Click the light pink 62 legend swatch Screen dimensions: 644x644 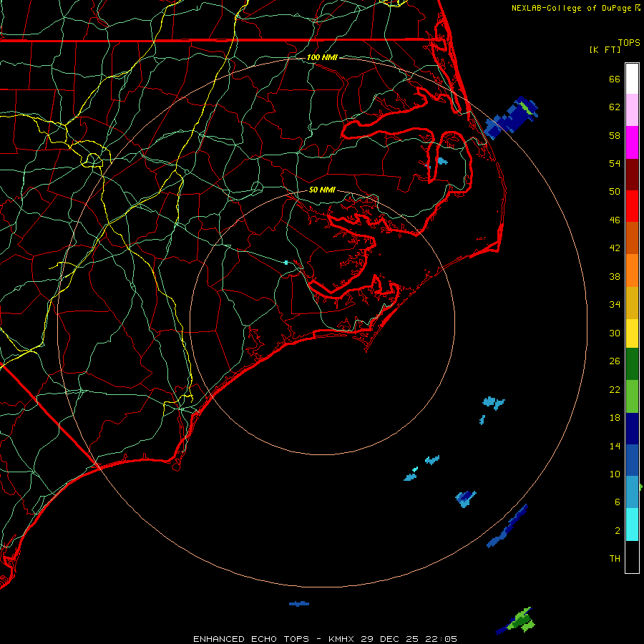[632, 109]
